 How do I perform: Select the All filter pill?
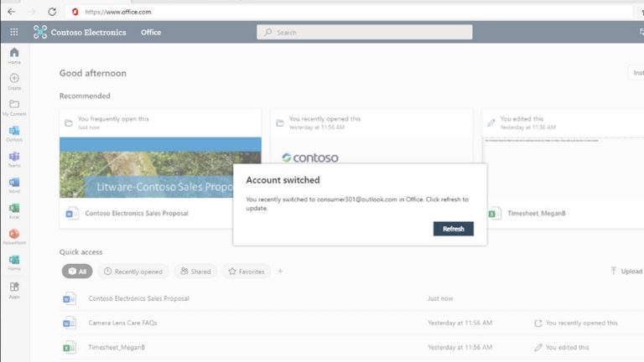(77, 271)
